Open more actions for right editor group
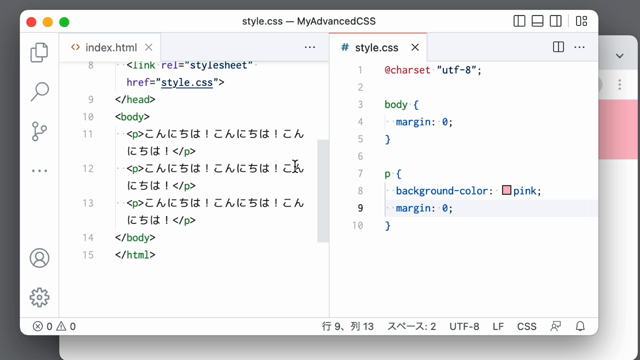Image resolution: width=640 pixels, height=360 pixels. [x=580, y=47]
